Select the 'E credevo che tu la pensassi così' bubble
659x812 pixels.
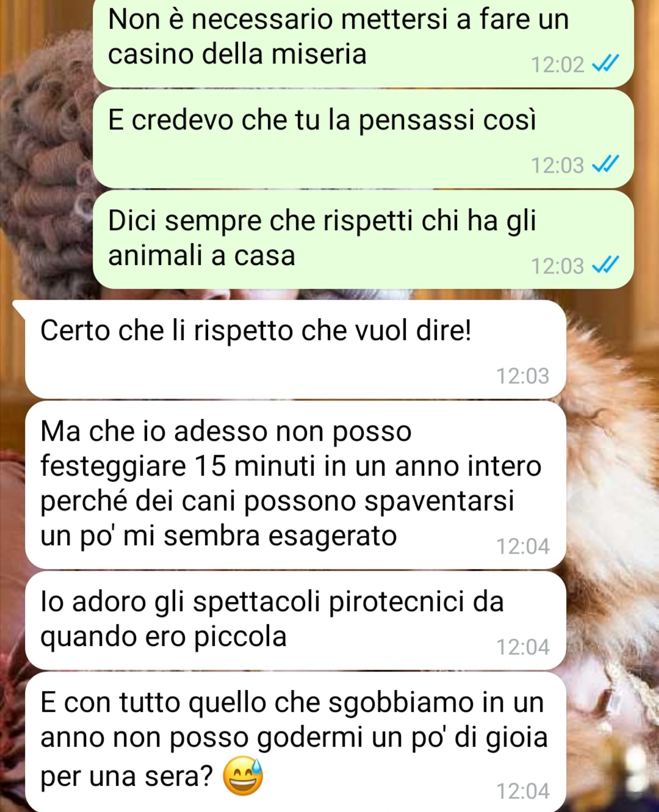coord(363,139)
